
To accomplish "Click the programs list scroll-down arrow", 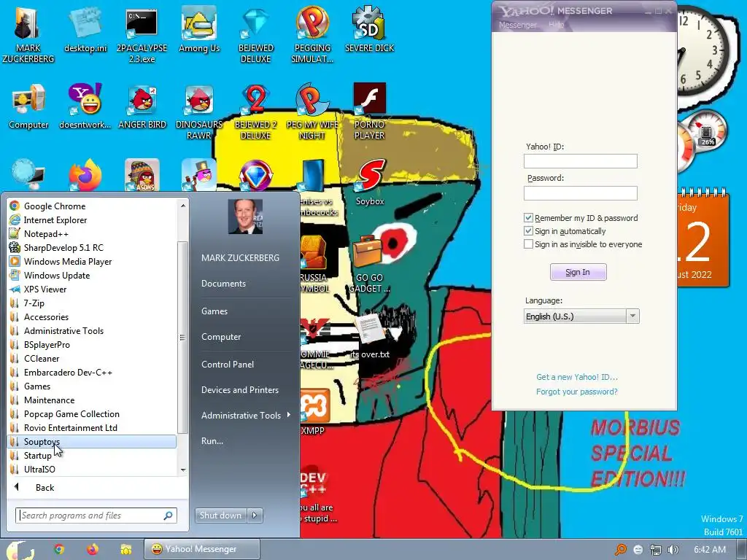I will click(x=183, y=470).
